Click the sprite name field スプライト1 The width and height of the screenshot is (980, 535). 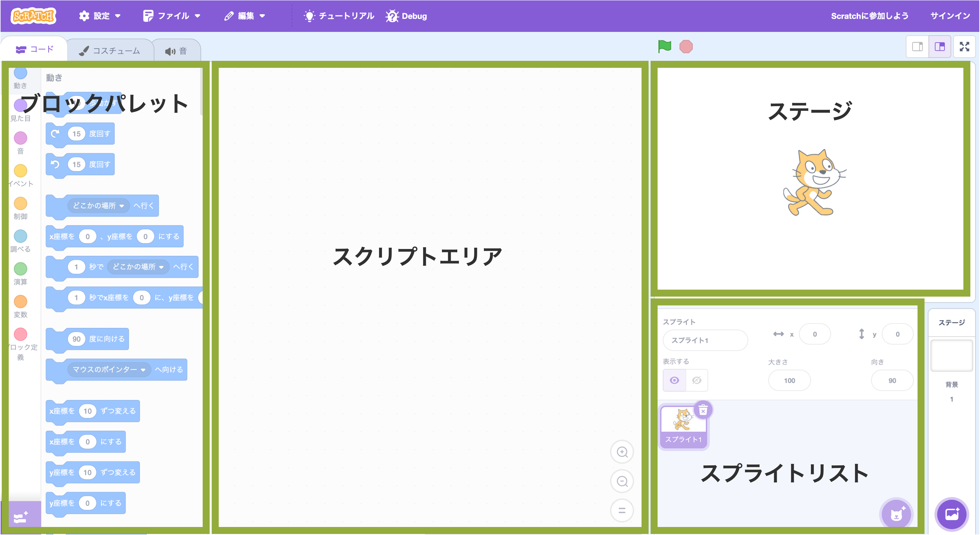(705, 340)
